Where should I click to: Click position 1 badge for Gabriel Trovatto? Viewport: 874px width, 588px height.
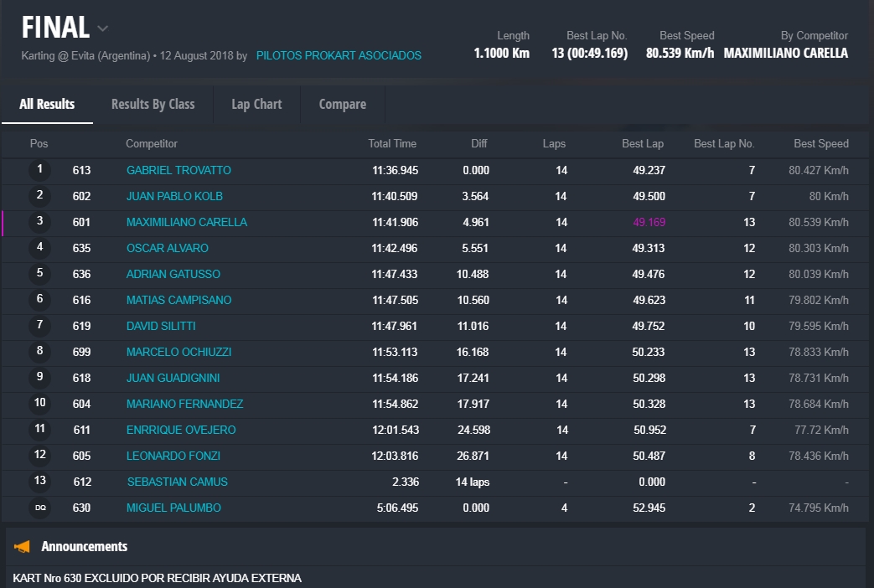click(39, 170)
